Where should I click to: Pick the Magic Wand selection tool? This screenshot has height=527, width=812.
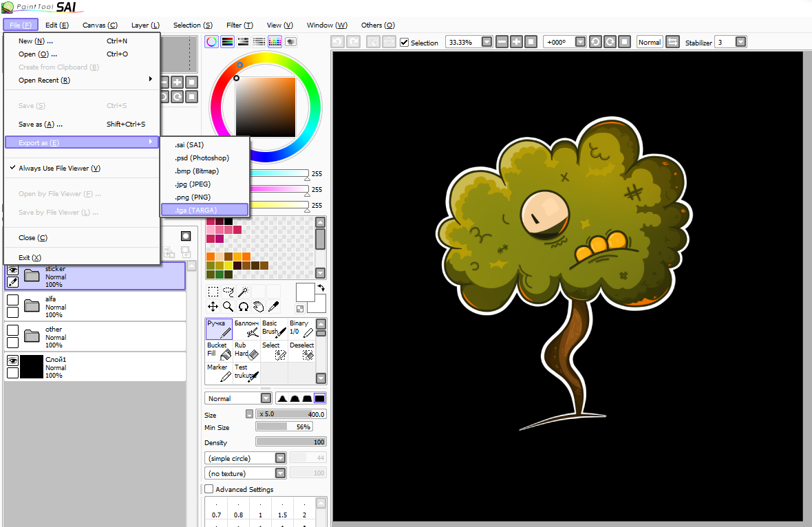tap(243, 292)
